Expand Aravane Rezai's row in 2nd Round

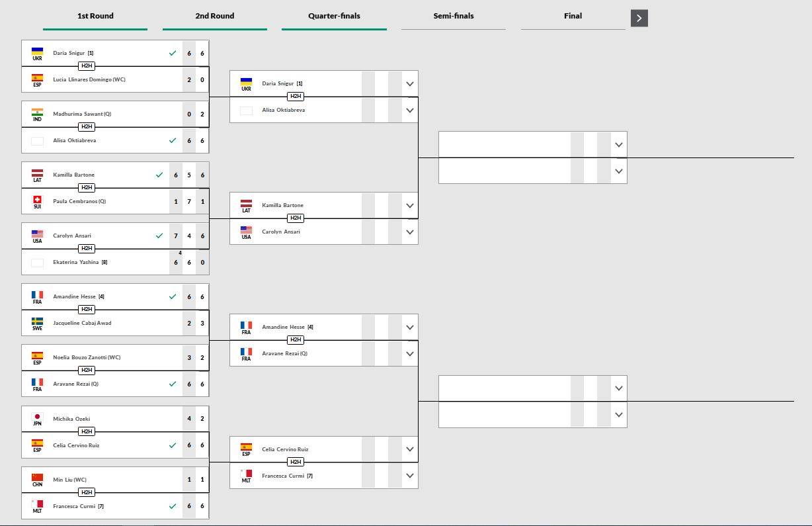(409, 354)
